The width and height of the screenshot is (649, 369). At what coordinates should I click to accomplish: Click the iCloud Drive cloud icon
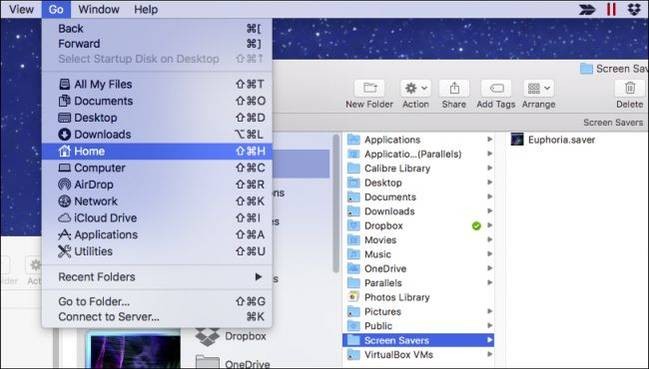pyautogui.click(x=65, y=218)
